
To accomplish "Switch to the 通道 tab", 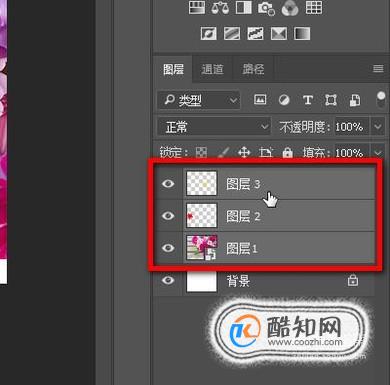I will [x=212, y=69].
